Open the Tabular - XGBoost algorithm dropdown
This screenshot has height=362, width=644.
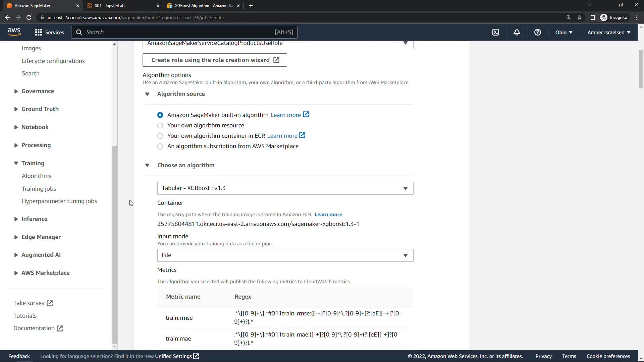(x=285, y=188)
